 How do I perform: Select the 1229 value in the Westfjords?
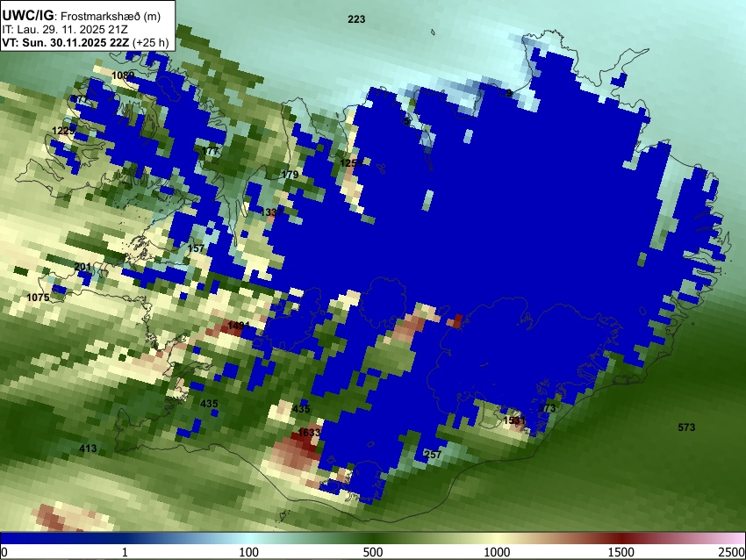63,131
